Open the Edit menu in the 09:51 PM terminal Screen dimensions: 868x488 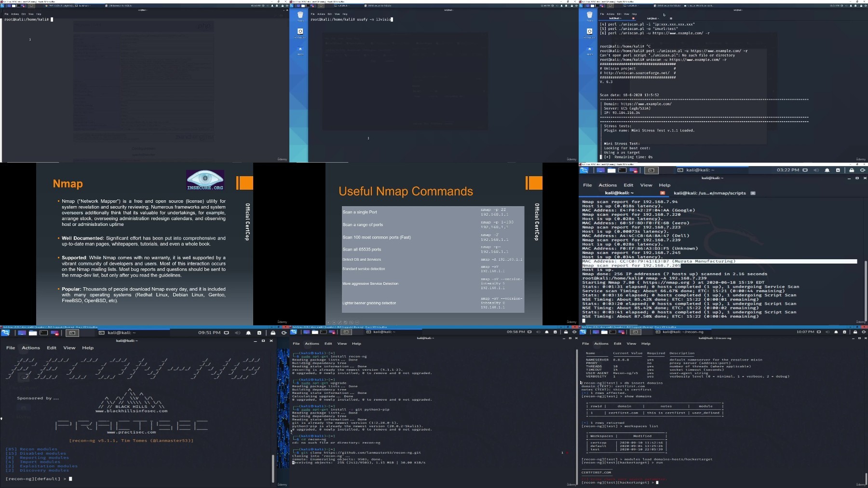[52, 348]
